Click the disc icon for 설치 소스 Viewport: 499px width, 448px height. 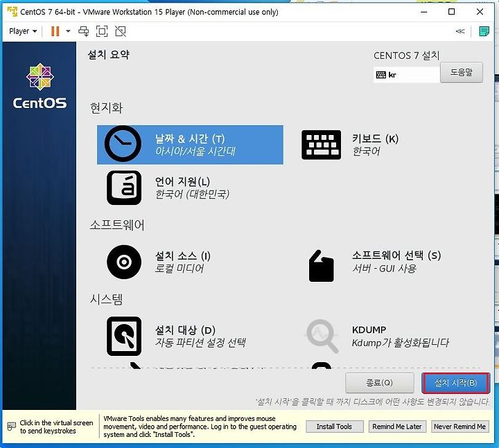pos(124,262)
